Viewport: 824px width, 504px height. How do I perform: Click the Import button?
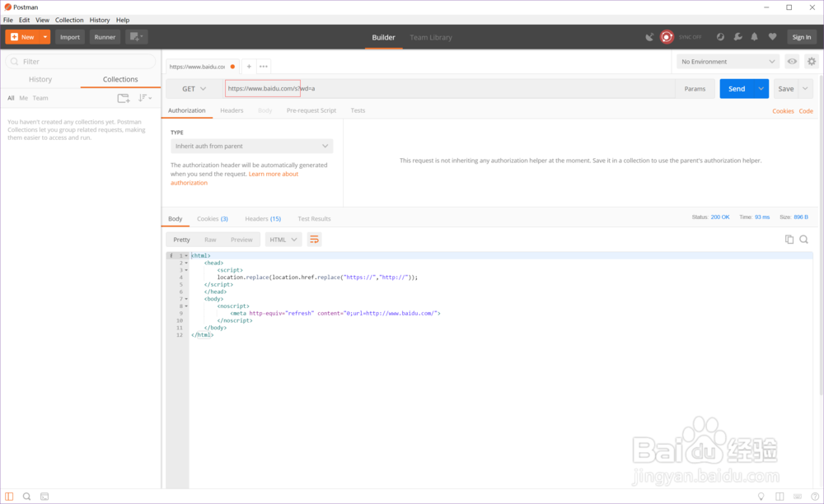tap(70, 37)
